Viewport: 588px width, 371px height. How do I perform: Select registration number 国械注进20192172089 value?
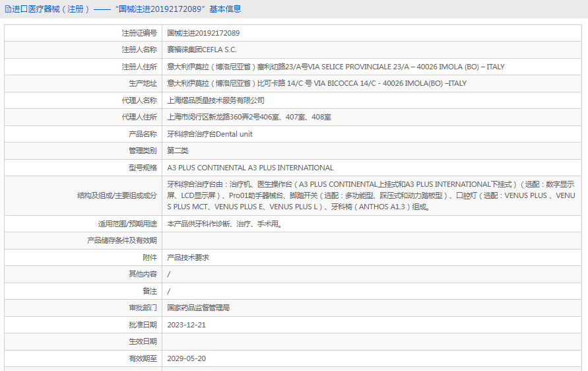click(x=203, y=33)
